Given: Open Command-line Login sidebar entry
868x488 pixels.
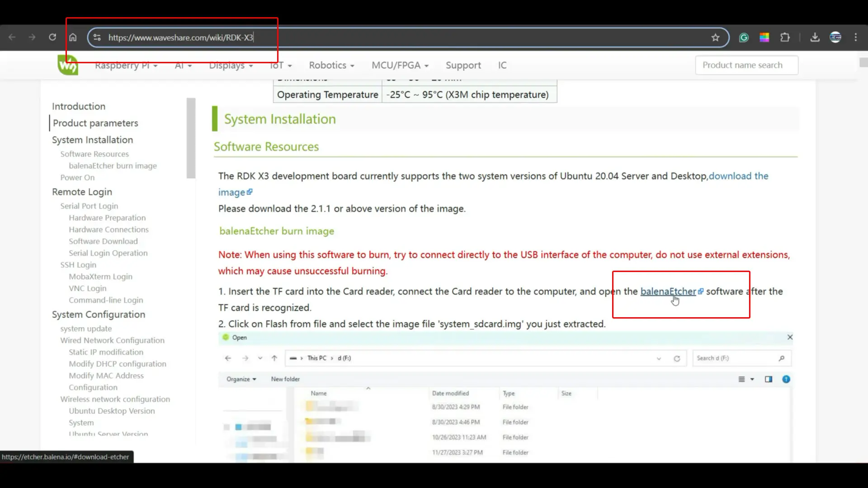Looking at the screenshot, I should click(x=106, y=300).
